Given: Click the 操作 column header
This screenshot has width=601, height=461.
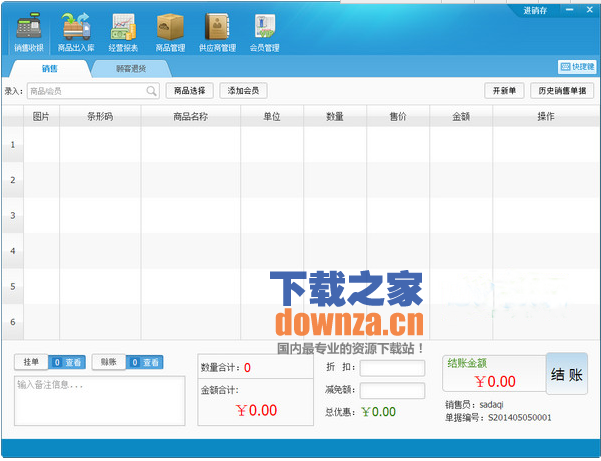Looking at the screenshot, I should [546, 116].
